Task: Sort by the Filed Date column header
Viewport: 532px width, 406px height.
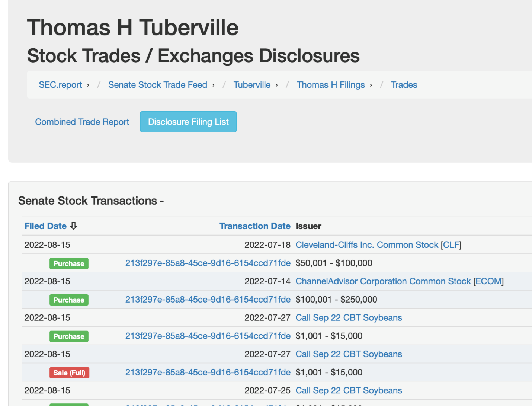Action: click(45, 226)
